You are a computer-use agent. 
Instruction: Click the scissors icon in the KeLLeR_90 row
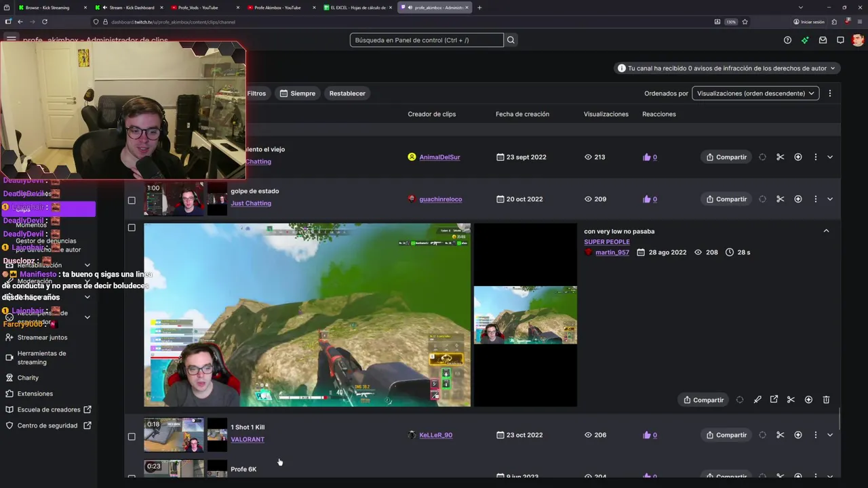[x=780, y=435]
